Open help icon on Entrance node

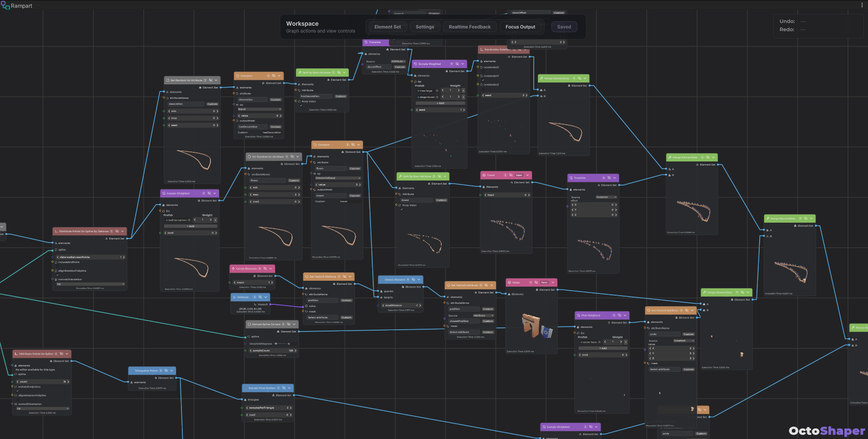(x=254, y=297)
